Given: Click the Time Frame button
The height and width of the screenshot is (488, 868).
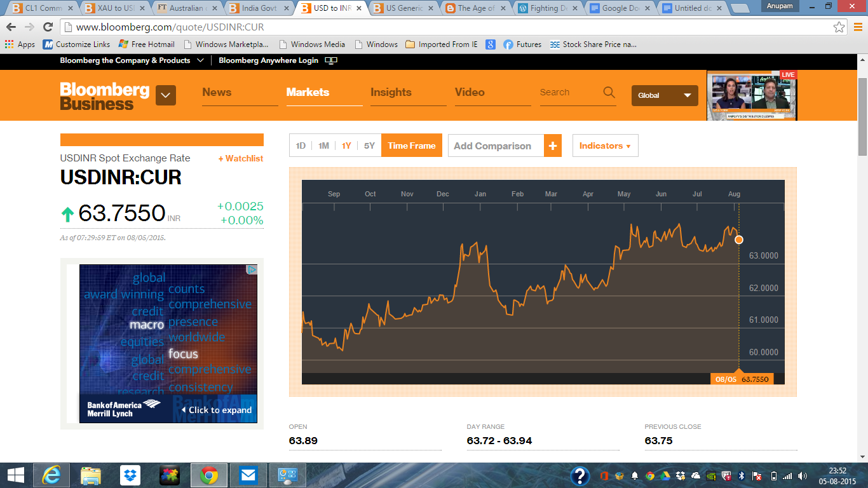Looking at the screenshot, I should [x=412, y=146].
